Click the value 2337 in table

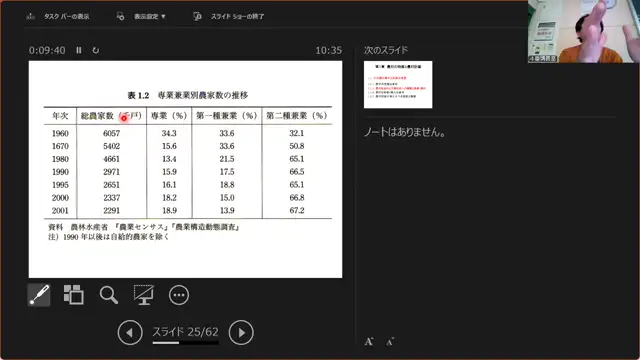[111, 198]
